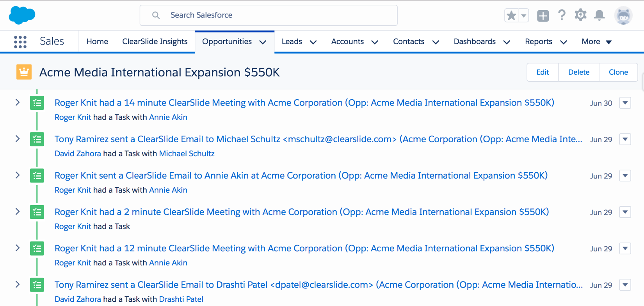Expand the Opportunities tab dropdown chevron
644x306 pixels.
[x=263, y=42]
